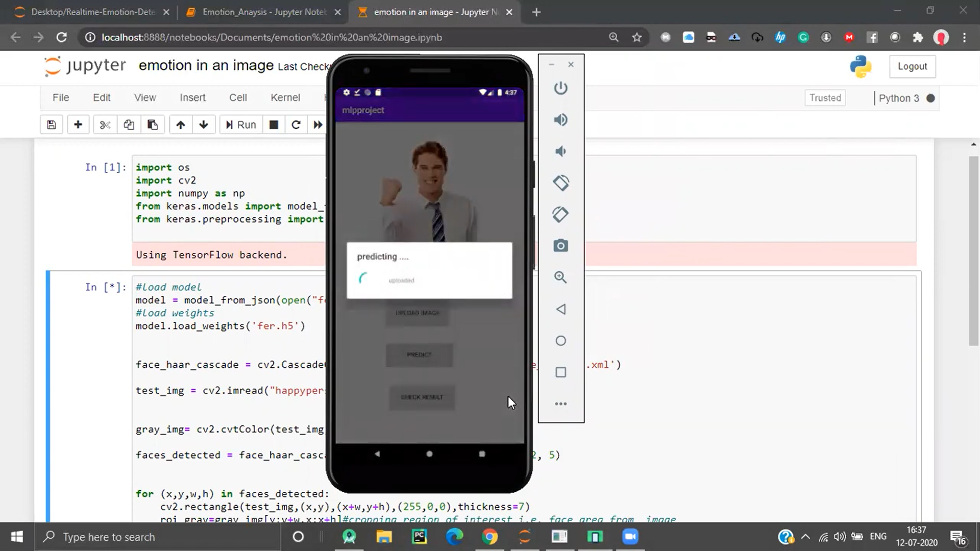Open the Cell menu
Viewport: 980px width, 551px height.
(x=238, y=97)
